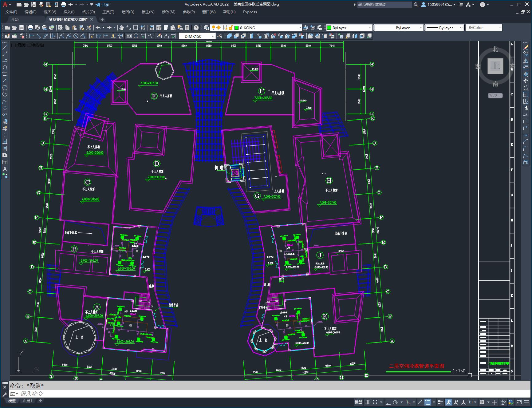Add a new drawing tab with the plus button
The width and height of the screenshot is (532, 408).
click(102, 19)
